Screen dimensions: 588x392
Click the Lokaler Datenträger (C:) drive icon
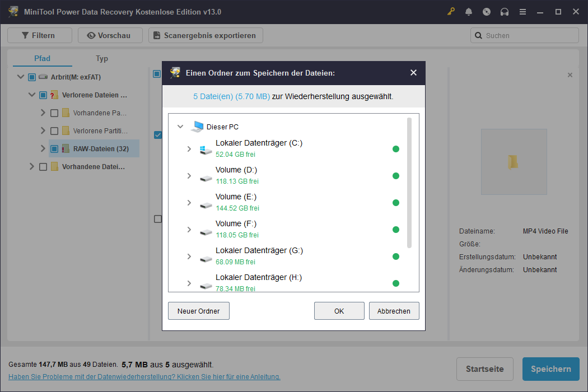coord(206,150)
